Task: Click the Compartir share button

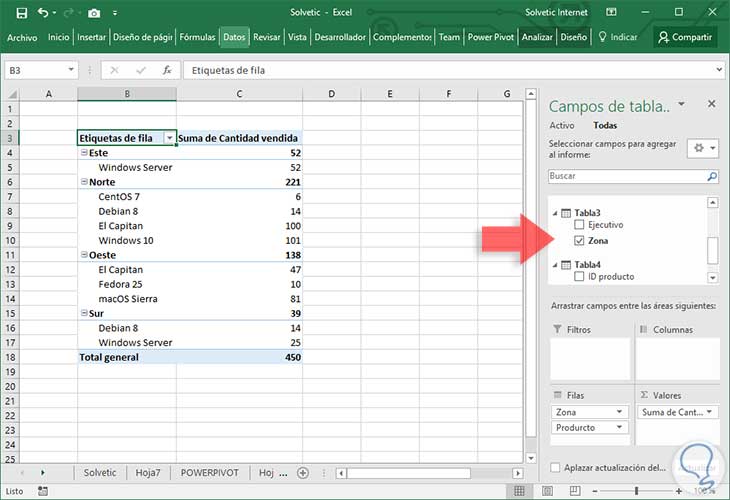Action: [x=685, y=37]
